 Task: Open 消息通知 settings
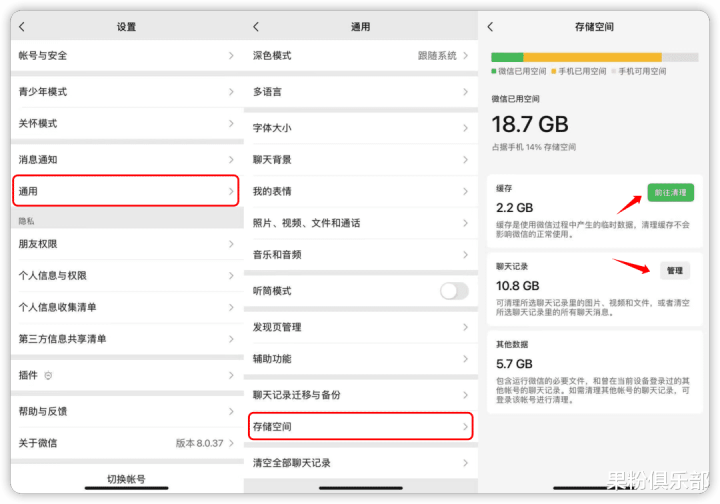127,160
